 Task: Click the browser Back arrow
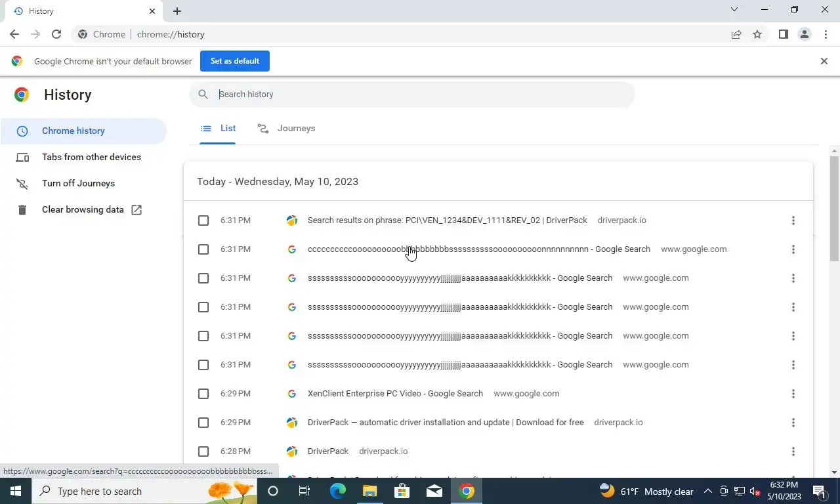14,34
